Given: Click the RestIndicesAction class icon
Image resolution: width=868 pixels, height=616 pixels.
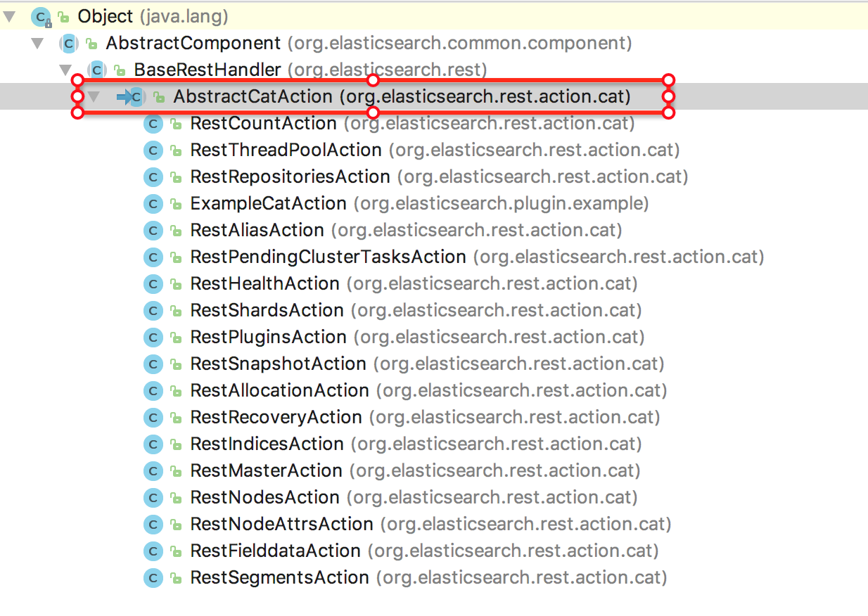Looking at the screenshot, I should click(x=153, y=444).
